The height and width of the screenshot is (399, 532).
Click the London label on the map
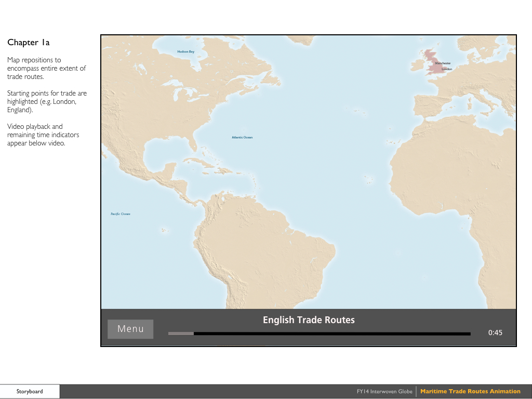tap(446, 69)
